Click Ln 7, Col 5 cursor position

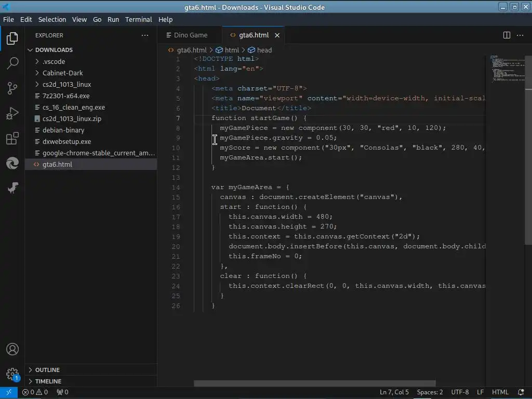point(394,392)
